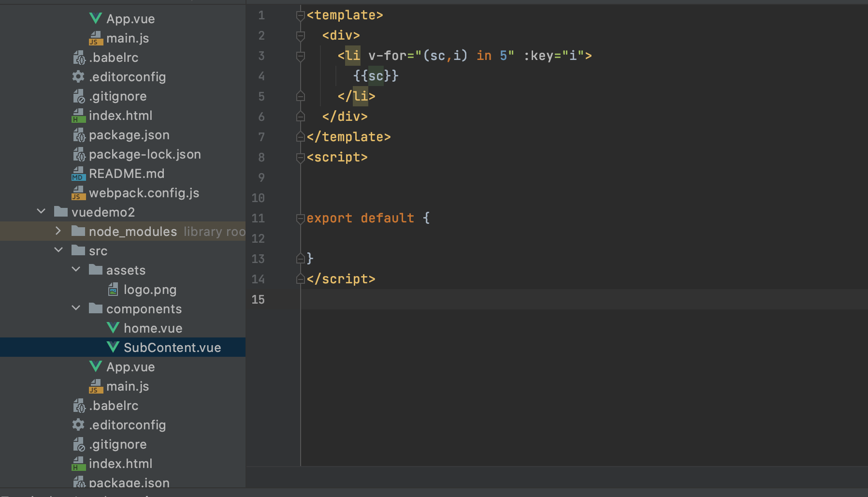This screenshot has width=868, height=497.
Task: Click the opening <script> tag on line 8
Action: pyautogui.click(x=337, y=157)
